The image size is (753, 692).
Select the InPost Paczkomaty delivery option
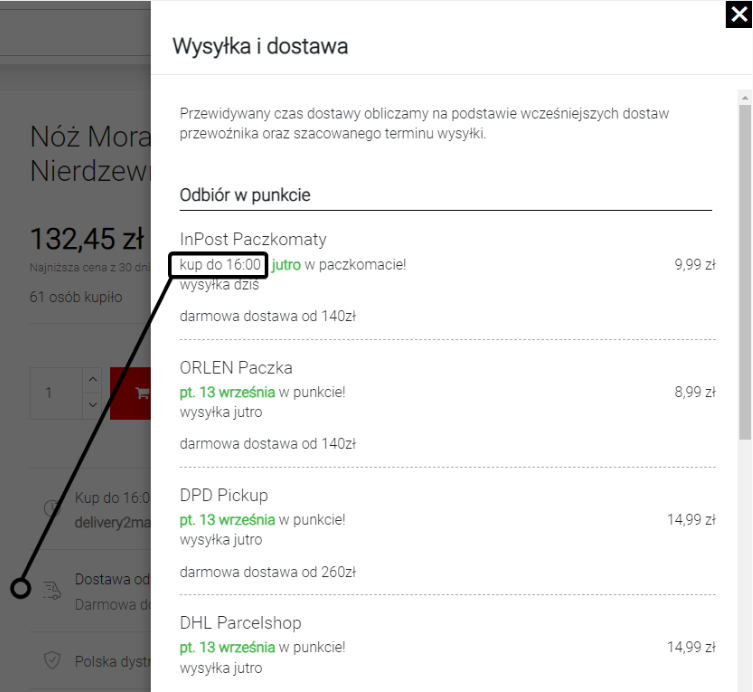pyautogui.click(x=253, y=239)
